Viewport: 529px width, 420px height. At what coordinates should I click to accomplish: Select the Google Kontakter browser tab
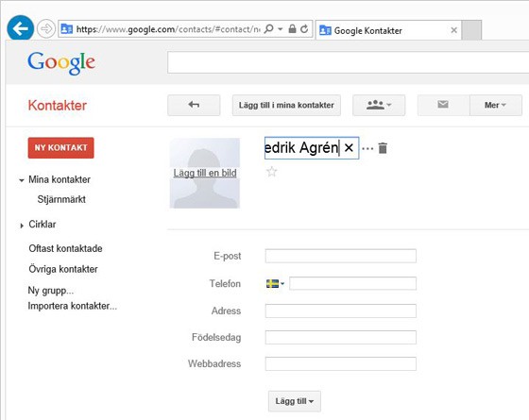pos(388,30)
